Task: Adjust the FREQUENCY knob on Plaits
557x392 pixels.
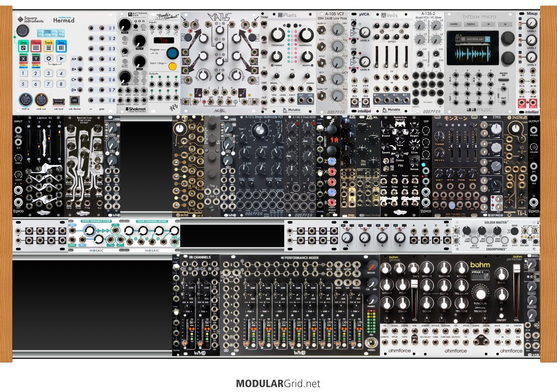Action: [x=277, y=35]
